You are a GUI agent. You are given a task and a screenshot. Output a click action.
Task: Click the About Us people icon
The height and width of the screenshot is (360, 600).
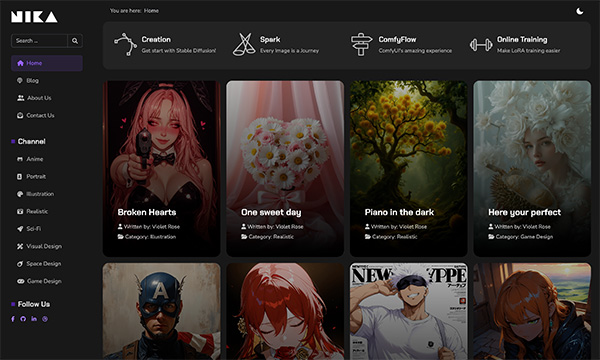(20, 98)
